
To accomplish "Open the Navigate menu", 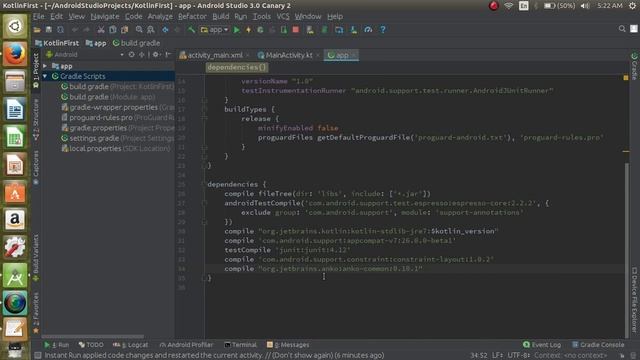I will pos(105,16).
